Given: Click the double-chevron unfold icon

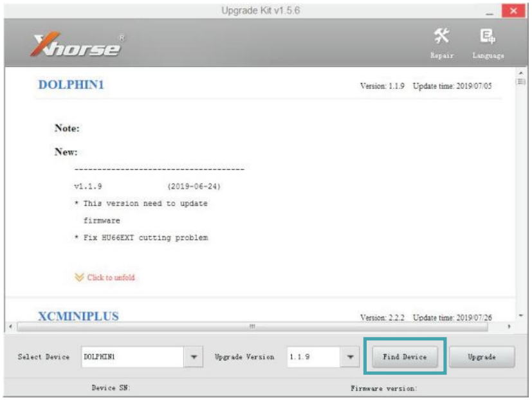Looking at the screenshot, I should pyautogui.click(x=79, y=277).
